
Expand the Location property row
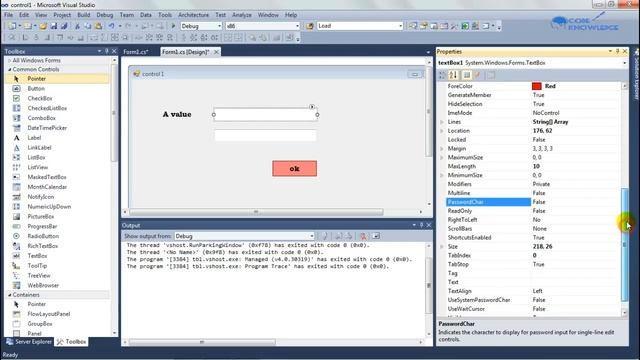point(442,131)
